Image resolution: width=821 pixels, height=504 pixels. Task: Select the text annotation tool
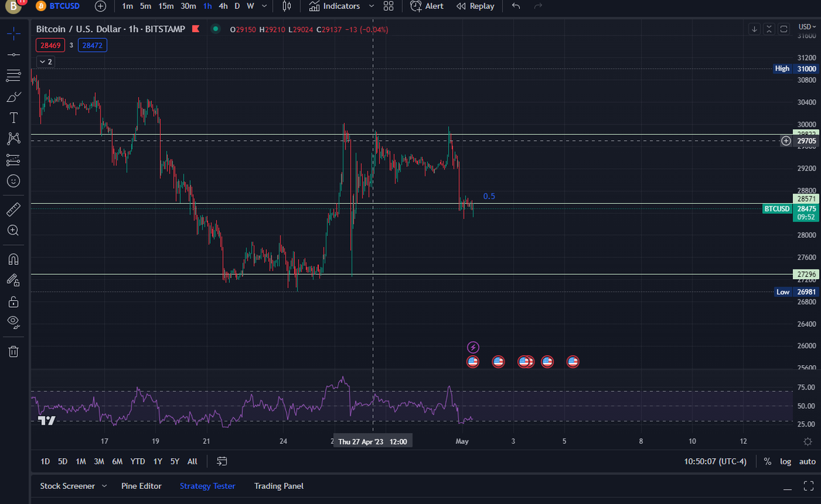click(13, 118)
